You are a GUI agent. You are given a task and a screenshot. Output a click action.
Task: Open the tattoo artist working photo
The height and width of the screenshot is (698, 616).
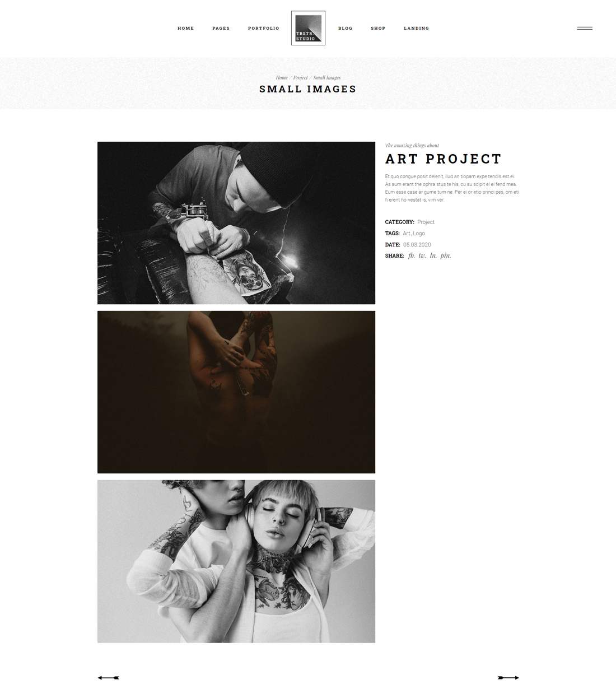(x=236, y=223)
